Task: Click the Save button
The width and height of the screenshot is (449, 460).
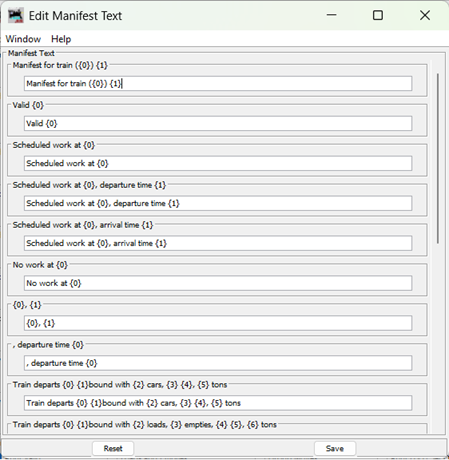Action: point(335,448)
